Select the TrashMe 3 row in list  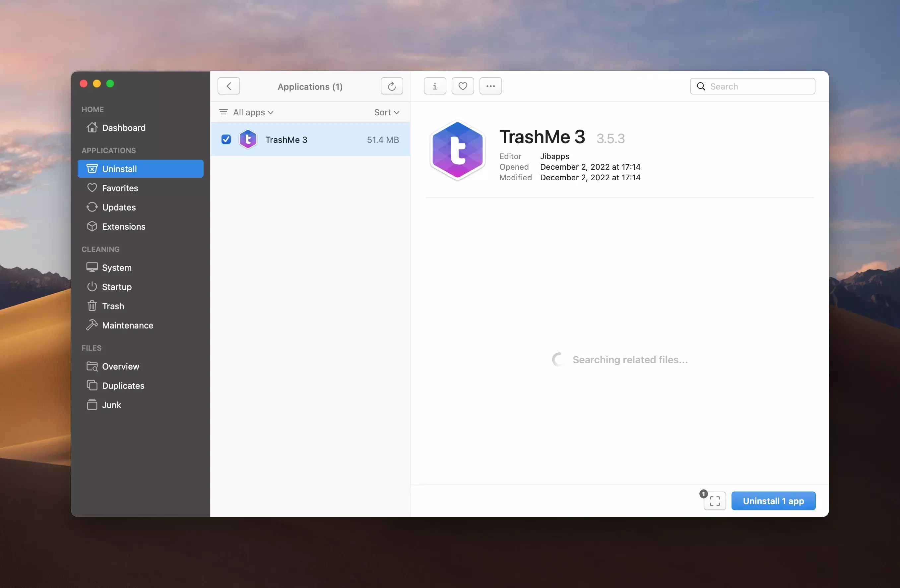(x=310, y=140)
